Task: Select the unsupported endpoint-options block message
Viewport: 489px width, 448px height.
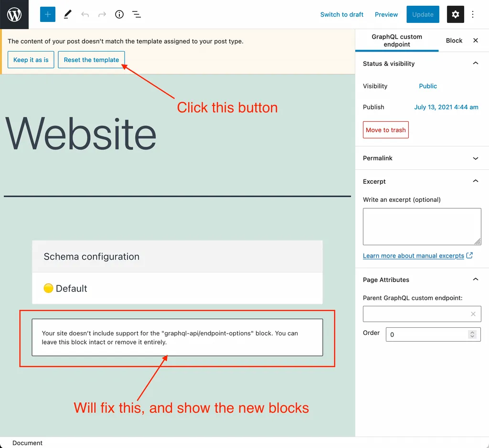Action: pyautogui.click(x=177, y=337)
